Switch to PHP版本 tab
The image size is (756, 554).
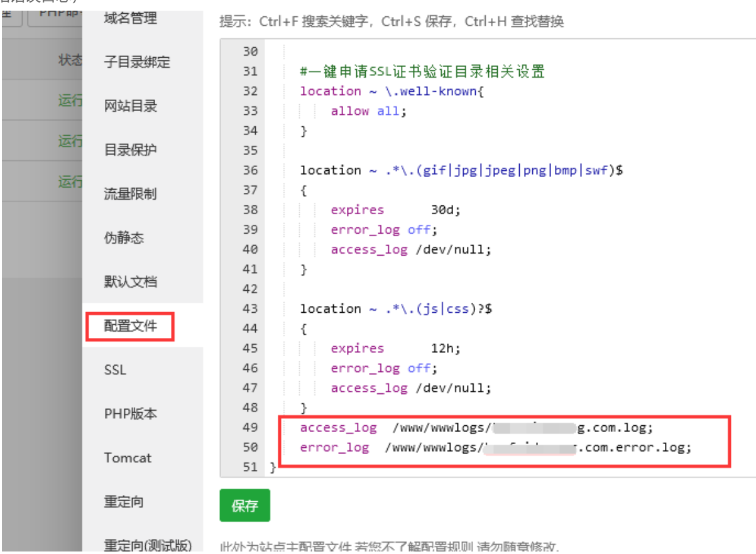[x=130, y=414]
